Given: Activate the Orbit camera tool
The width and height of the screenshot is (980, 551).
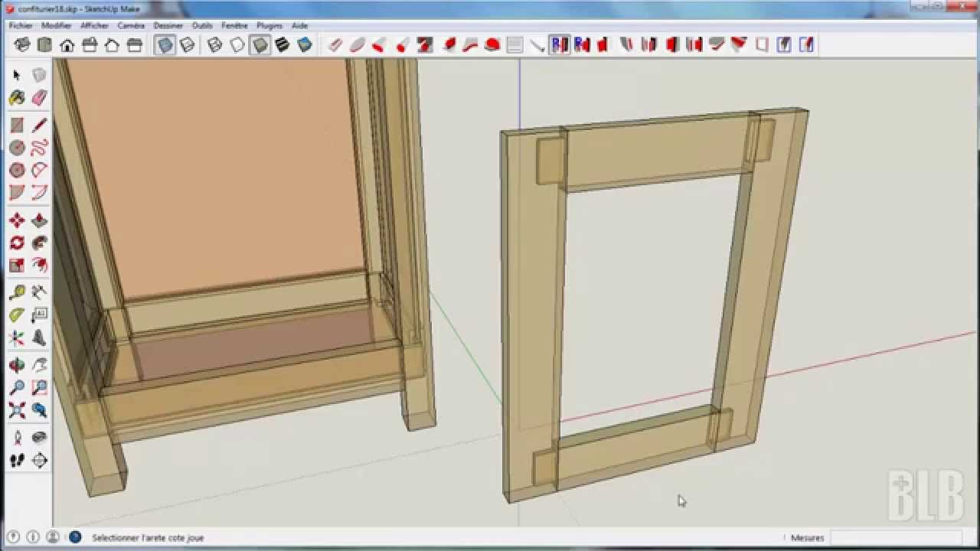Looking at the screenshot, I should 17,365.
